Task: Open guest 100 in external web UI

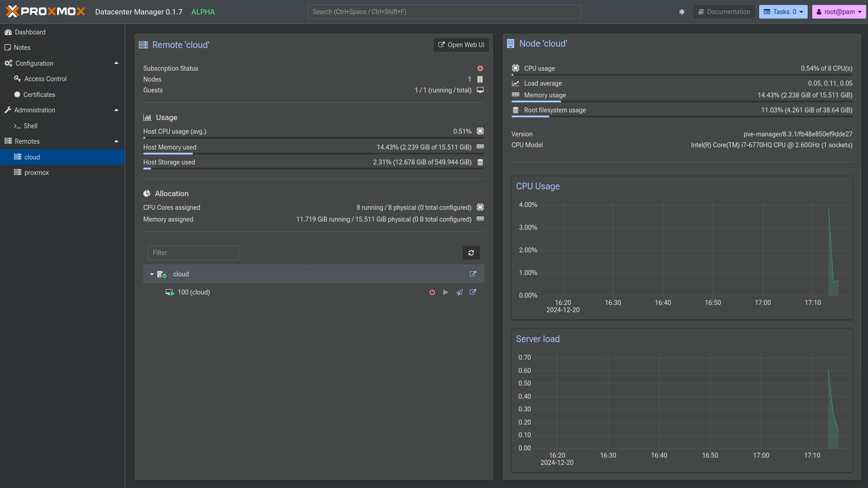Action: tap(473, 292)
